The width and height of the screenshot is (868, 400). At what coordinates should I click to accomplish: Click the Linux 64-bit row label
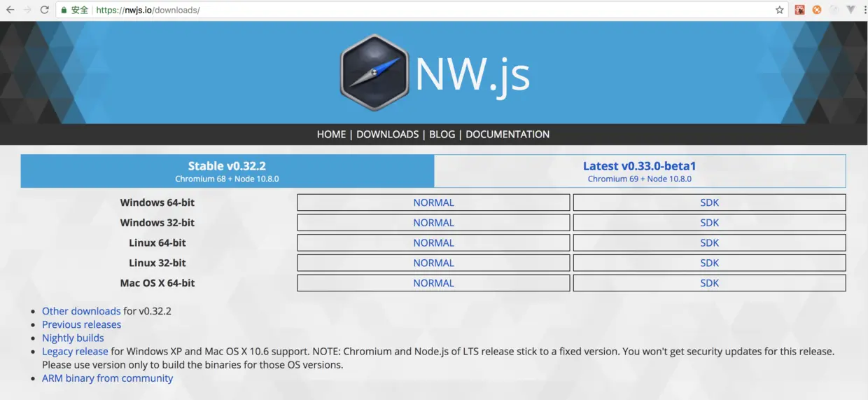157,243
